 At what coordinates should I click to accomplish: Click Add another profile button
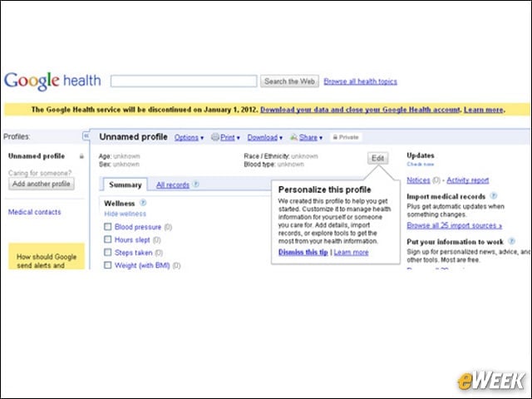tap(42, 184)
